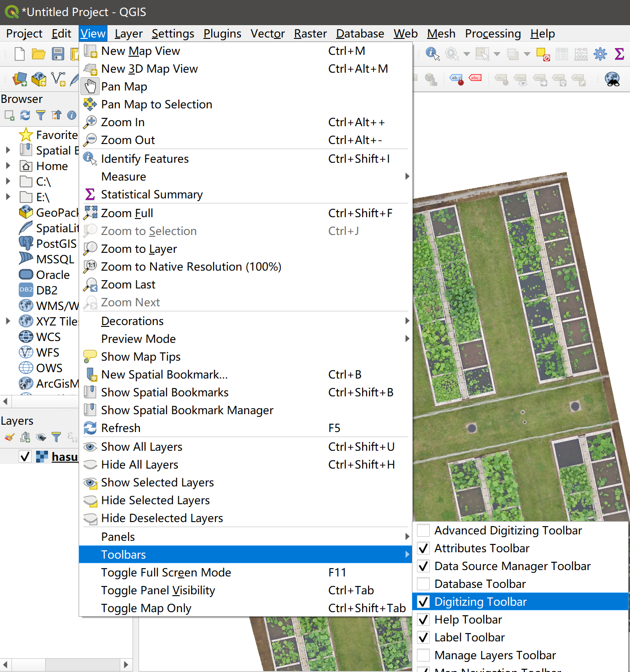630x672 pixels.
Task: Enable the Advanced Digitizing Toolbar checkbox
Action: click(423, 530)
